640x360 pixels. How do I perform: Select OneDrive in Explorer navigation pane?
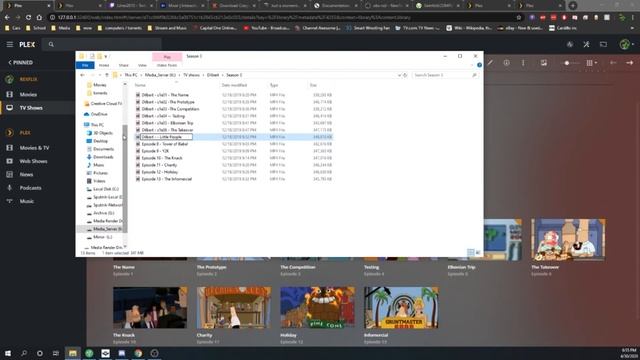[x=99, y=114]
